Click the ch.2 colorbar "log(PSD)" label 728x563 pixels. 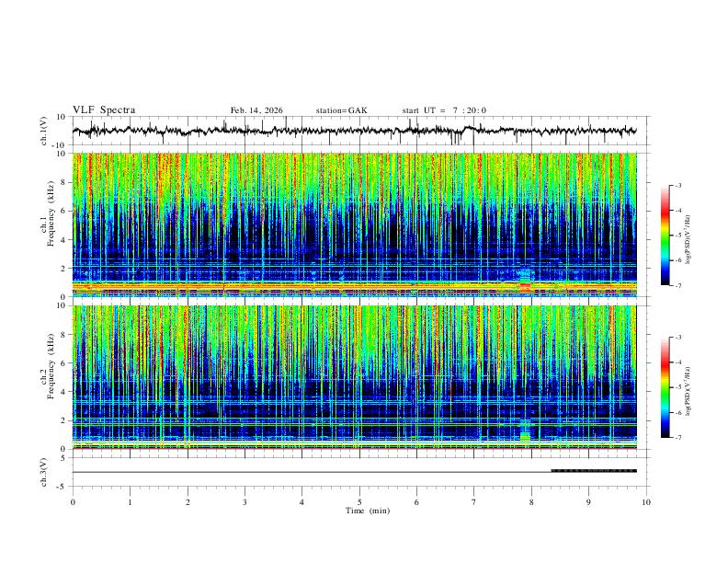click(x=688, y=391)
